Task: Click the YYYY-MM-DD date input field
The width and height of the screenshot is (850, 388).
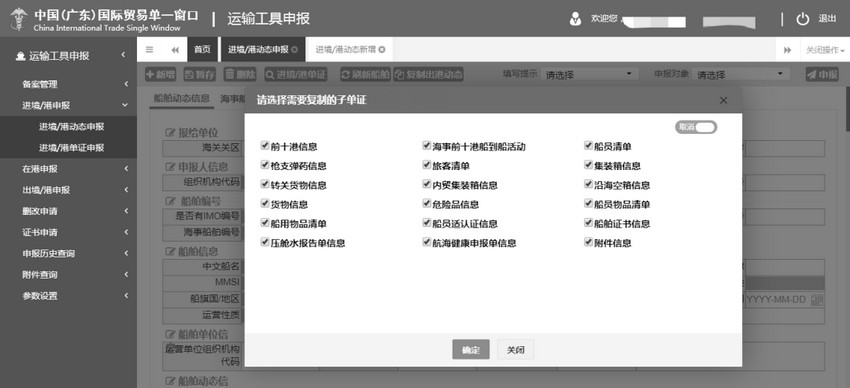Action: pos(777,299)
